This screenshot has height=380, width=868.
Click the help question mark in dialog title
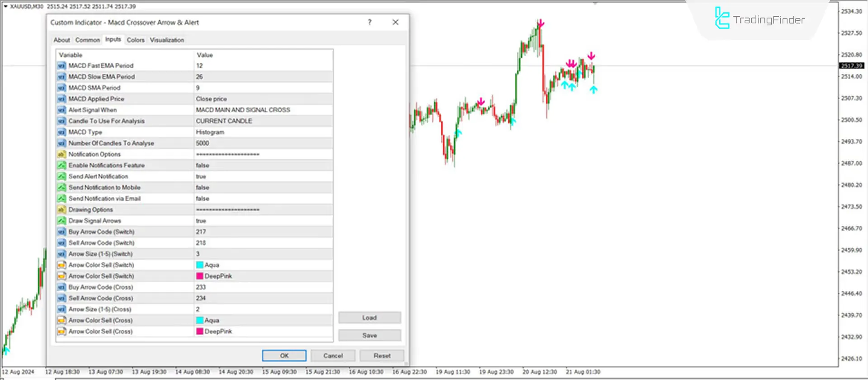[x=369, y=22]
